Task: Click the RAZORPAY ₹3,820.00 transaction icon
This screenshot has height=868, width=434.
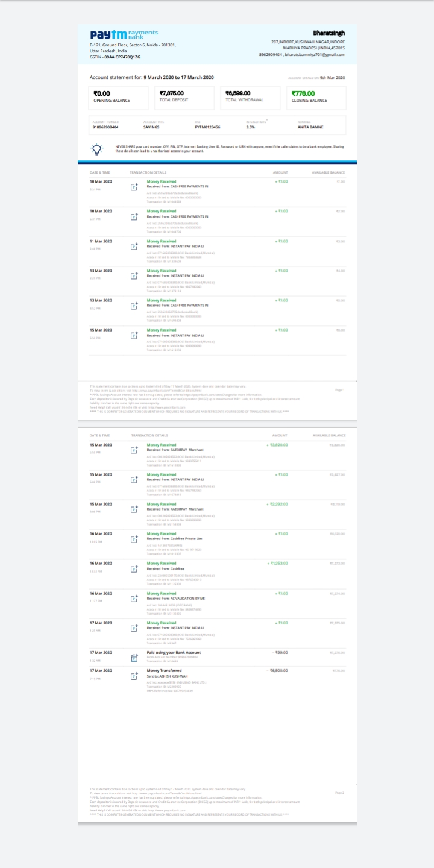Action: pyautogui.click(x=134, y=450)
